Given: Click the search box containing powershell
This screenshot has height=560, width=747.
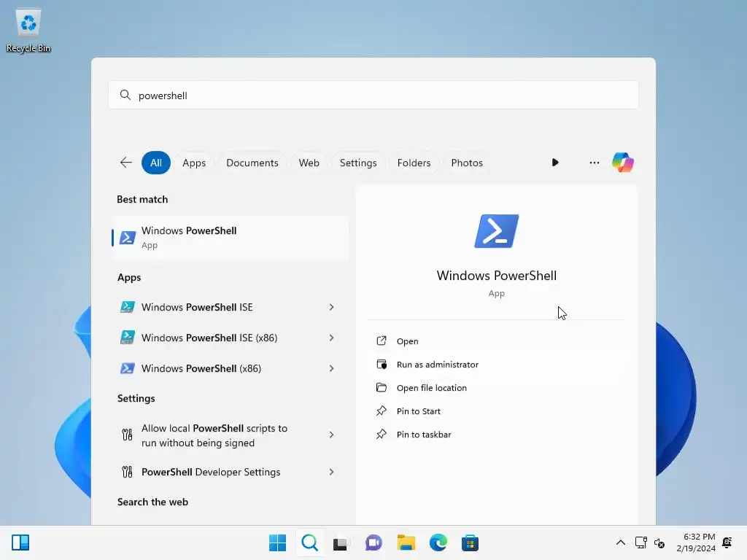Looking at the screenshot, I should pos(373,96).
